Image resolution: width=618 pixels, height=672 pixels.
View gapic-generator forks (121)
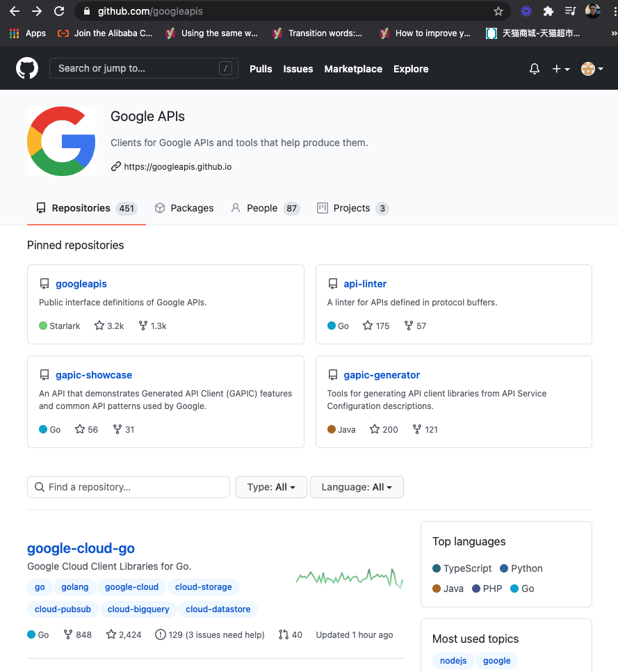coord(425,429)
